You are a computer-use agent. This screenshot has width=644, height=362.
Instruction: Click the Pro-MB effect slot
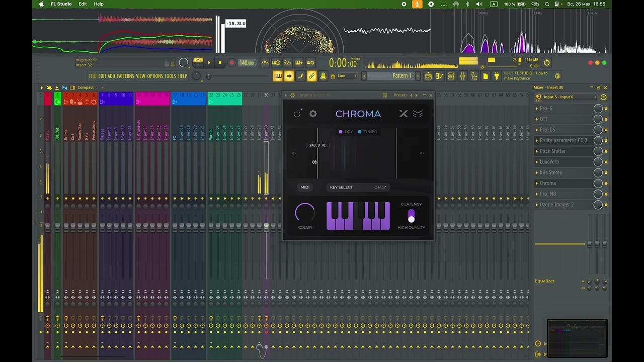pos(563,194)
